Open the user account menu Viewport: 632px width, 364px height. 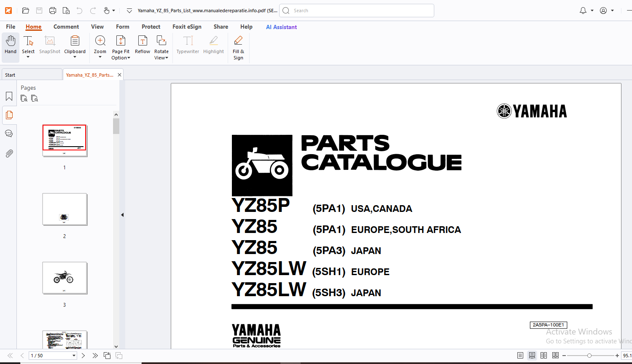[607, 11]
